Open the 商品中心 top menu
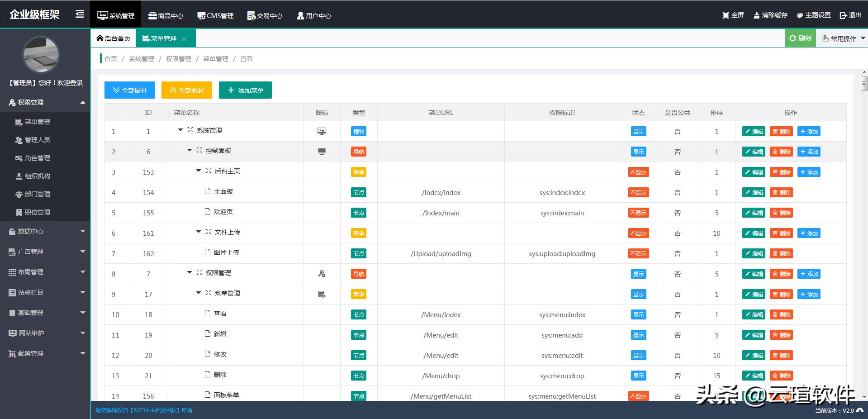 (x=166, y=15)
